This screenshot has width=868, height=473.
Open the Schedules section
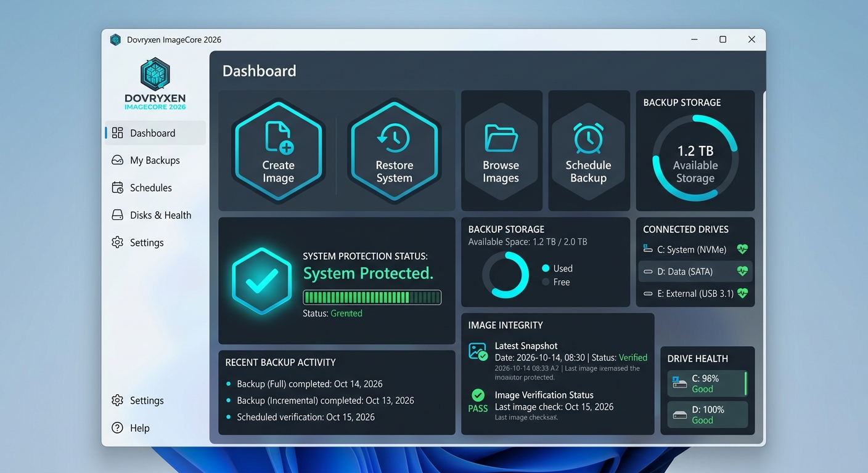[x=155, y=188]
